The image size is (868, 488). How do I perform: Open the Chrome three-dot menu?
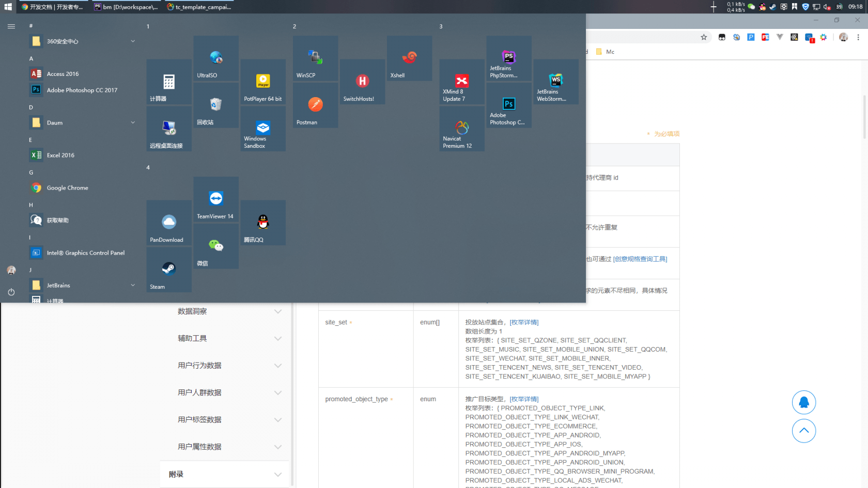pos(858,37)
